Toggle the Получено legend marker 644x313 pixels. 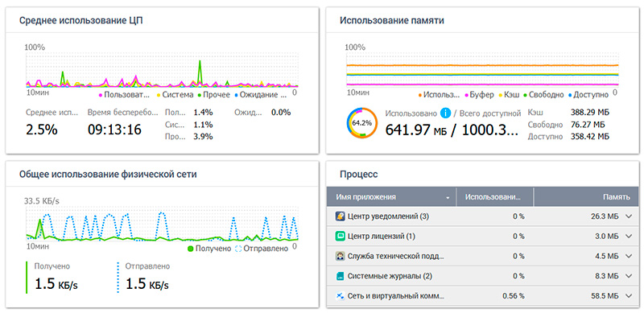[x=190, y=249]
